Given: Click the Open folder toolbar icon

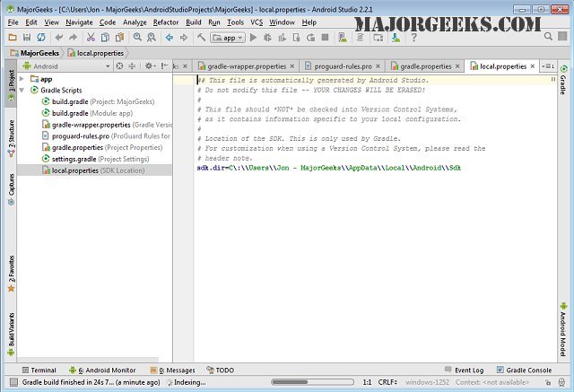Looking at the screenshot, I should (13, 38).
